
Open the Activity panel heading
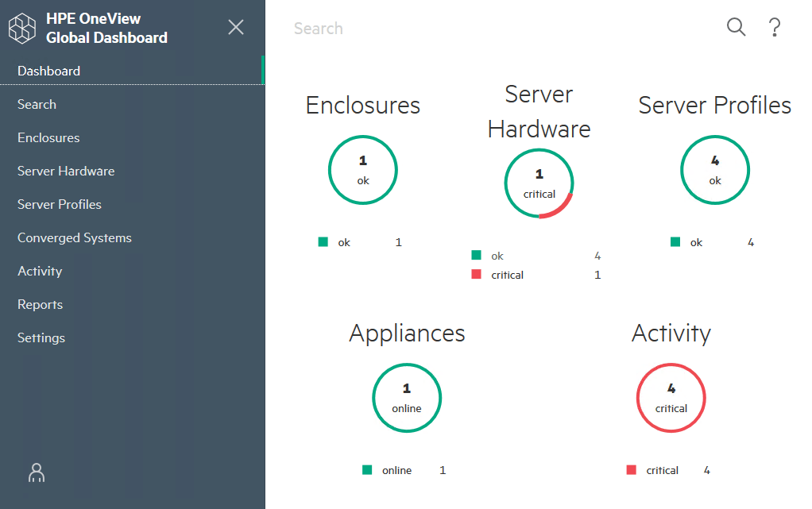click(x=671, y=334)
